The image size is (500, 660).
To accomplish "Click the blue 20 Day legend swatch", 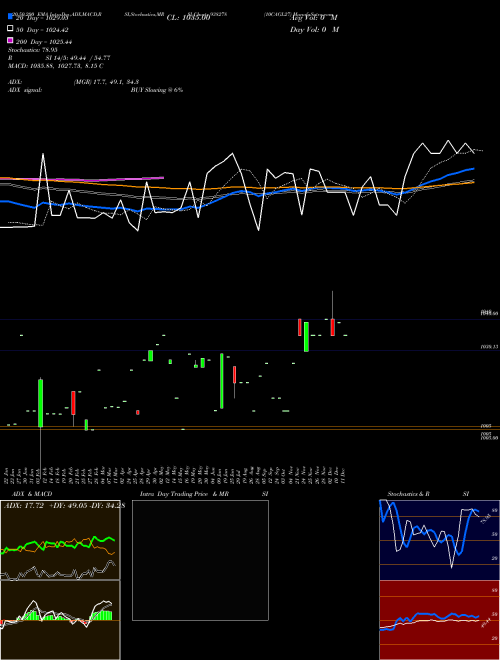I will click(x=11, y=17).
